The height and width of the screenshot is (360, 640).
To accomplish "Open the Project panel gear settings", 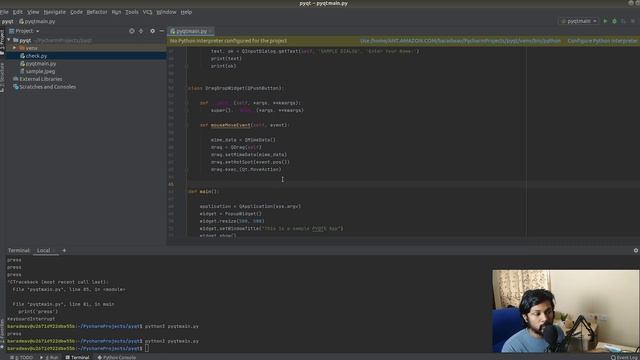I will [x=152, y=31].
